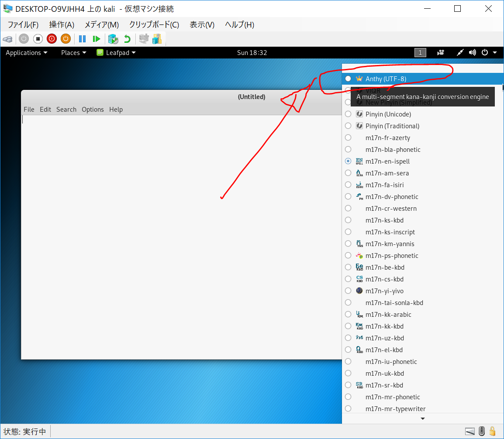
Task: Click the red Shut Down icon
Action: point(52,39)
